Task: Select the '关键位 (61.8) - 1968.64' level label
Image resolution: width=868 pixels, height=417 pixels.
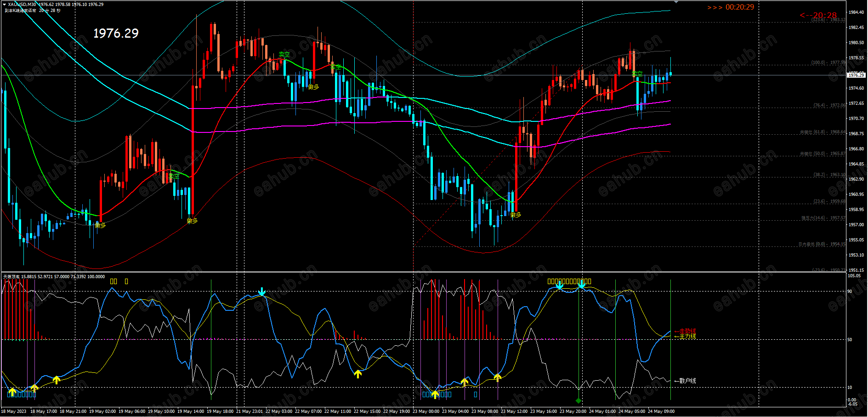Action: (x=823, y=132)
